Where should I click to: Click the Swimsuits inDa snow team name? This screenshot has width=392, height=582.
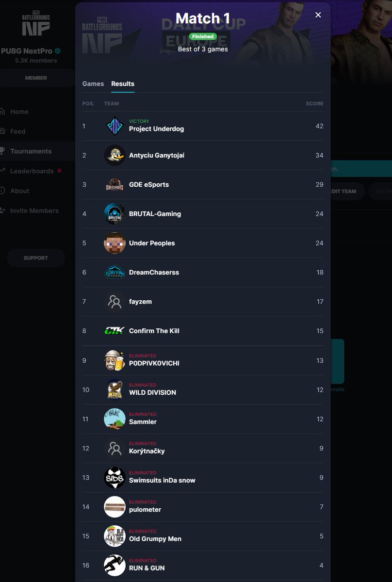coord(162,480)
